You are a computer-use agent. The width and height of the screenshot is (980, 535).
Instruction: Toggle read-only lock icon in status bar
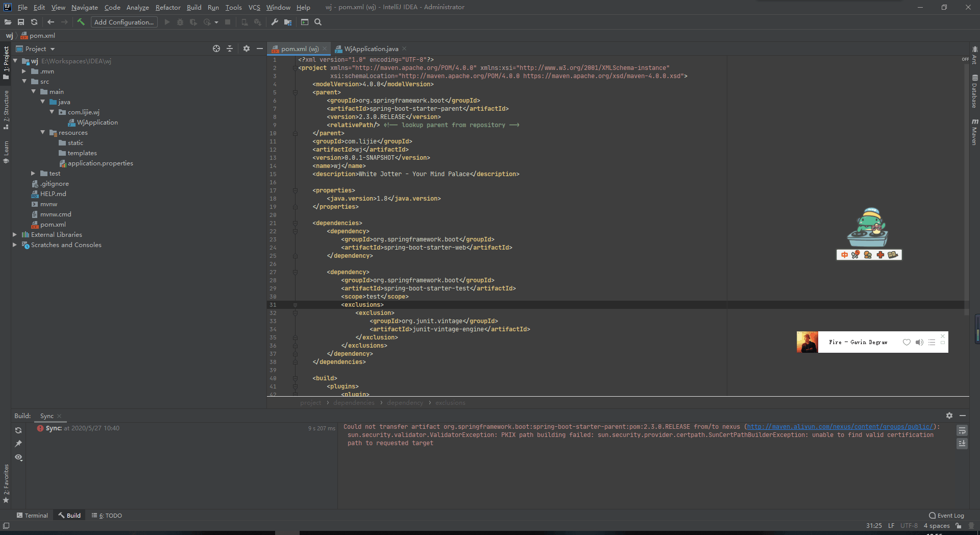click(959, 525)
